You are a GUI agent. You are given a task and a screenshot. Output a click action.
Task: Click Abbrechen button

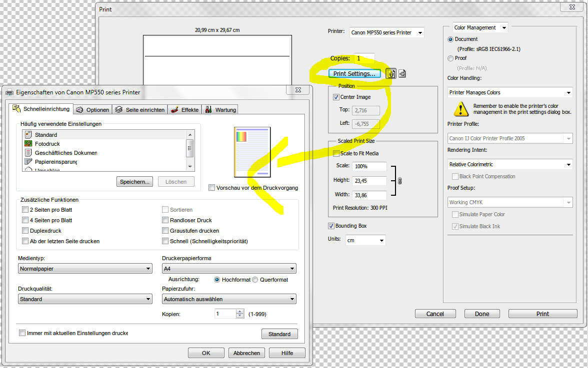coord(247,353)
